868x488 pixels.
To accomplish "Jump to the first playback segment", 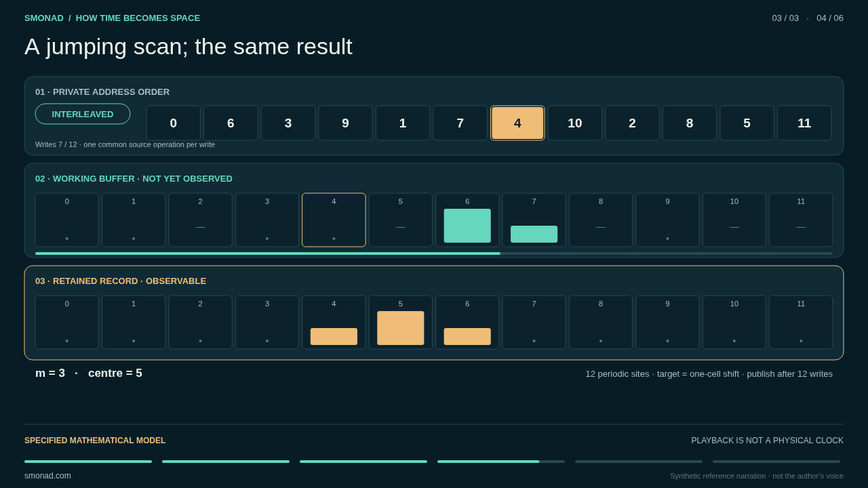I will pyautogui.click(x=88, y=462).
